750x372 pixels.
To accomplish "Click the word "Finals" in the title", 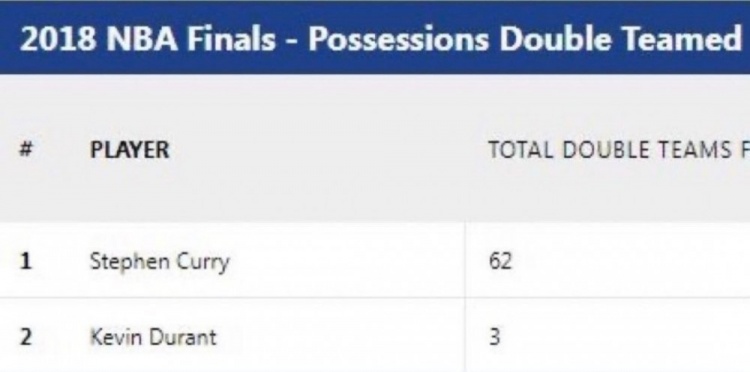I will [x=231, y=38].
